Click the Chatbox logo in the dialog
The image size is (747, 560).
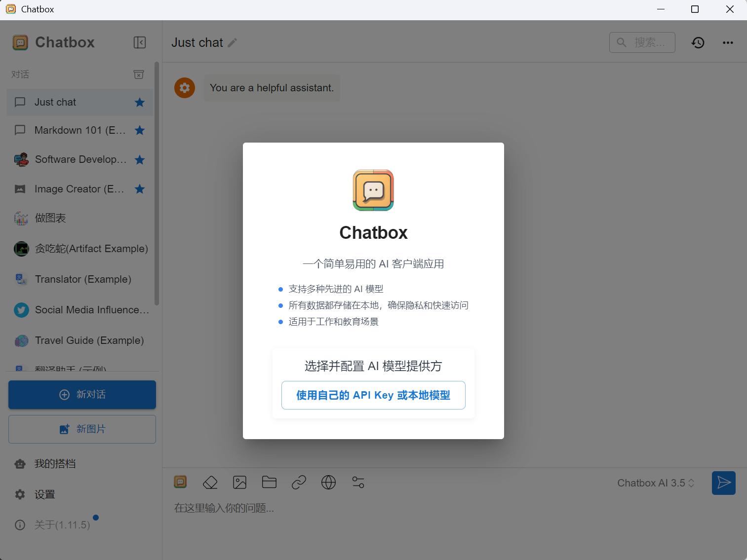[x=373, y=190]
